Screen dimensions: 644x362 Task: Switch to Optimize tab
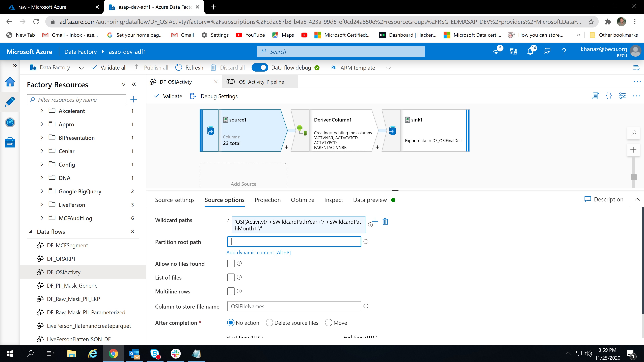[303, 200]
